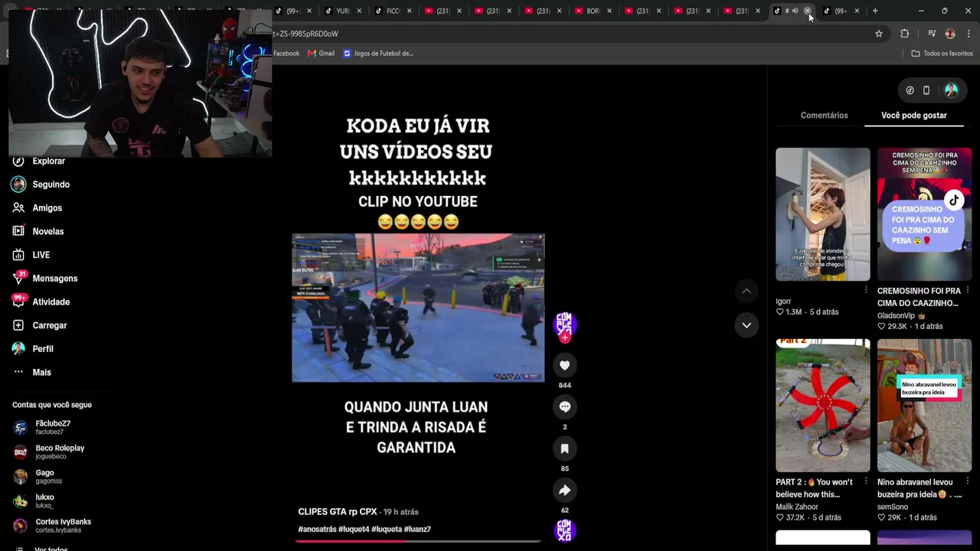This screenshot has height=551, width=980.
Task: Bookmark this page with the star icon
Action: click(879, 34)
